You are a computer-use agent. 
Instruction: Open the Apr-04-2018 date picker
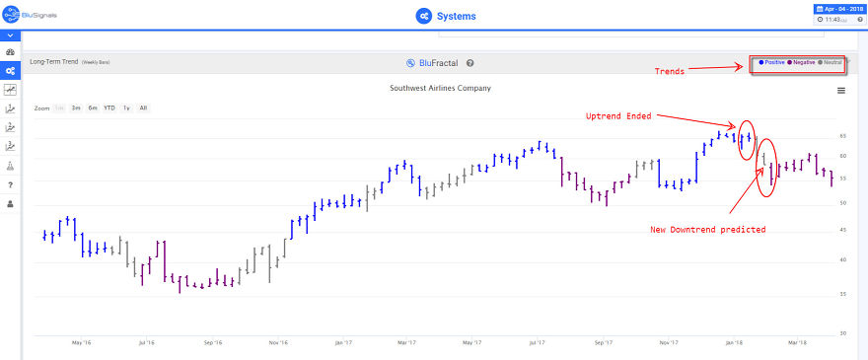[839, 9]
